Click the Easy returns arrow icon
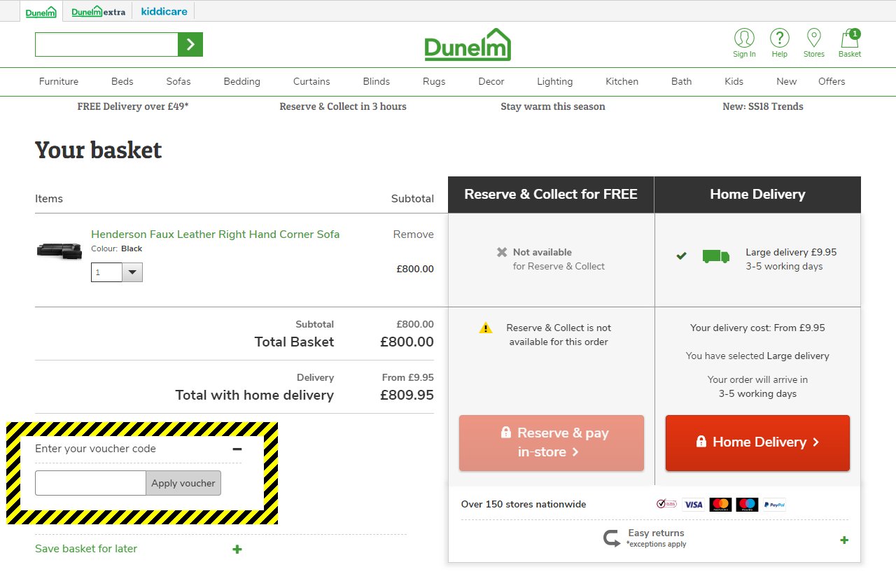The height and width of the screenshot is (588, 896). click(x=612, y=538)
